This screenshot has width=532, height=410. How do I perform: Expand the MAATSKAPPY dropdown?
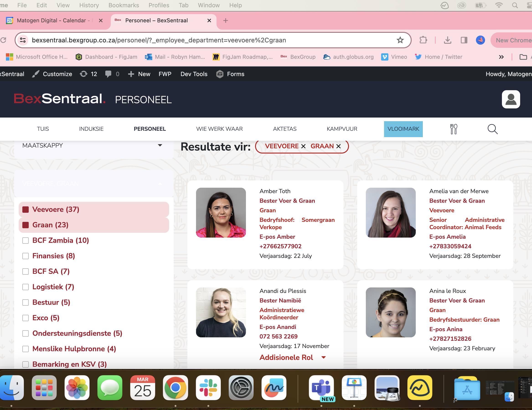coord(160,146)
